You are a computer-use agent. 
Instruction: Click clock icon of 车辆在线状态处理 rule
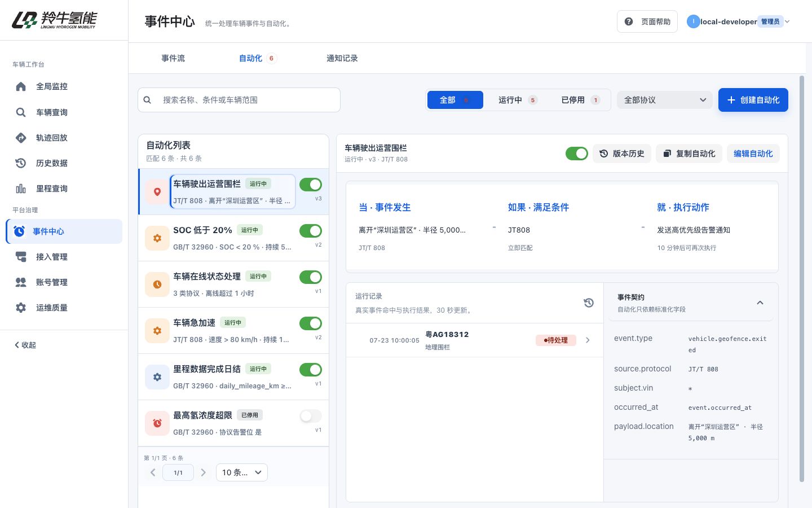[x=157, y=284]
